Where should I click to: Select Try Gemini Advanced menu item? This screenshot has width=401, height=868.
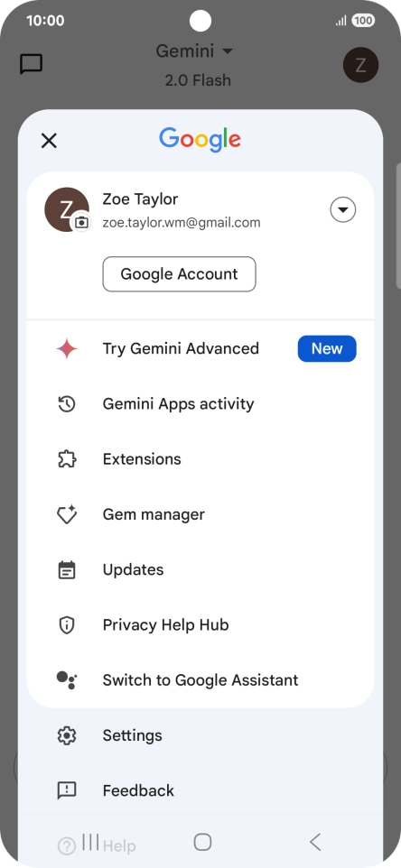point(200,349)
